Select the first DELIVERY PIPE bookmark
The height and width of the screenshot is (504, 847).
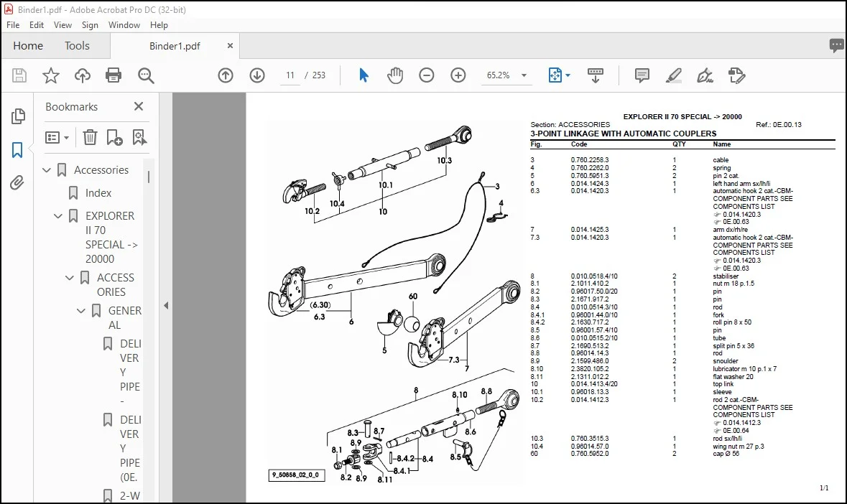coord(130,373)
